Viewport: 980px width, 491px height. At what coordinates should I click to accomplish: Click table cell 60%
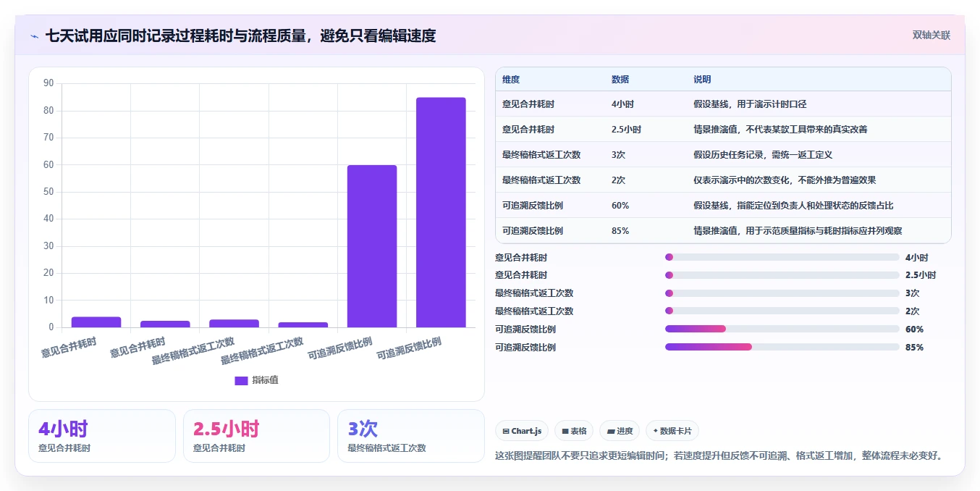click(x=620, y=206)
